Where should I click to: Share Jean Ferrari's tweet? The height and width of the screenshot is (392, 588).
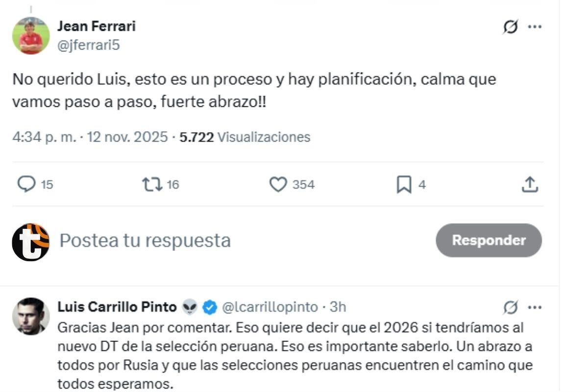click(530, 185)
